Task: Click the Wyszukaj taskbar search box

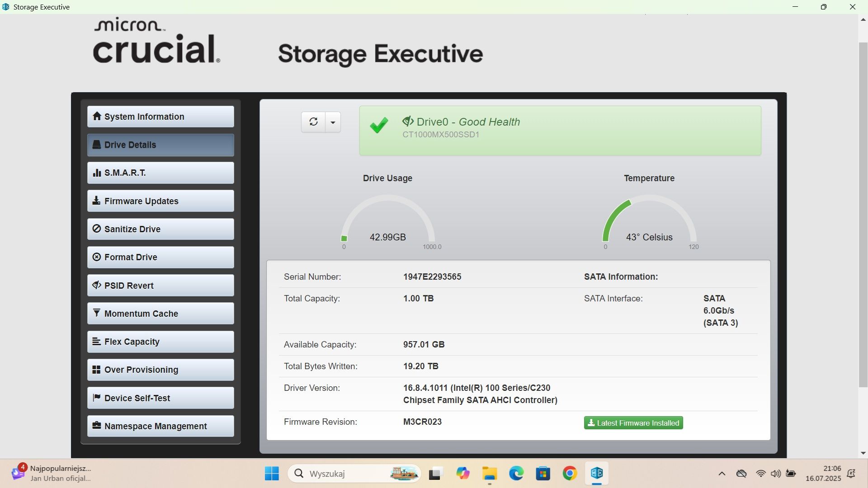Action: [x=354, y=474]
